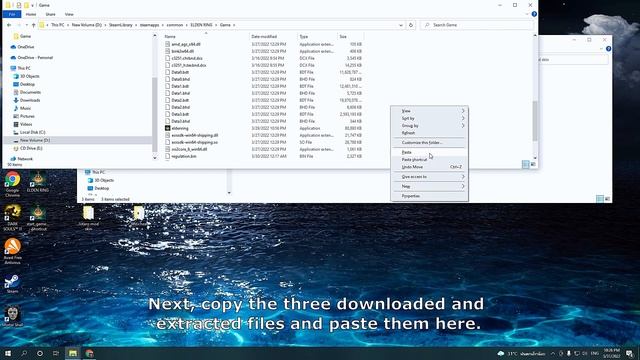This screenshot has height=360, width=640.
Task: Click the file list vertical scrollbar
Action: click(x=535, y=120)
